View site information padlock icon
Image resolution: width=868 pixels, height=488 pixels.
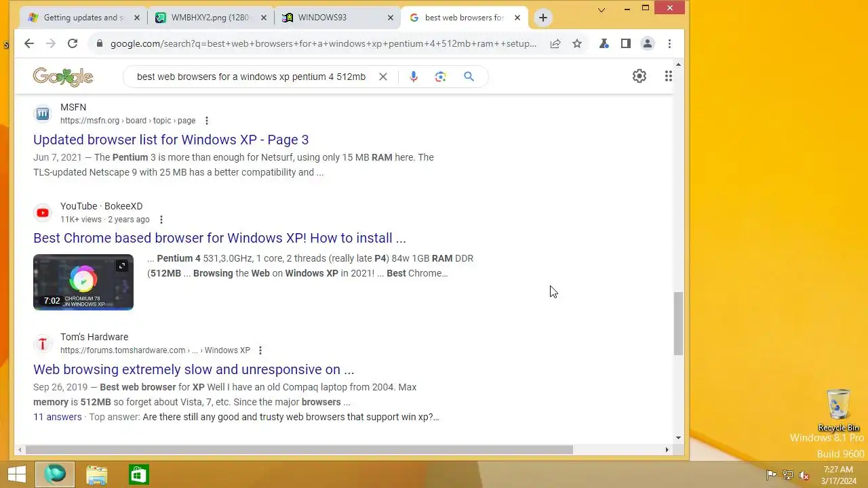pos(100,43)
